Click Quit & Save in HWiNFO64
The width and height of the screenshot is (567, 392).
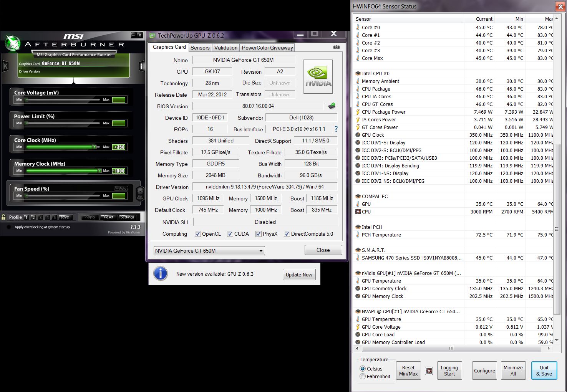click(x=544, y=370)
